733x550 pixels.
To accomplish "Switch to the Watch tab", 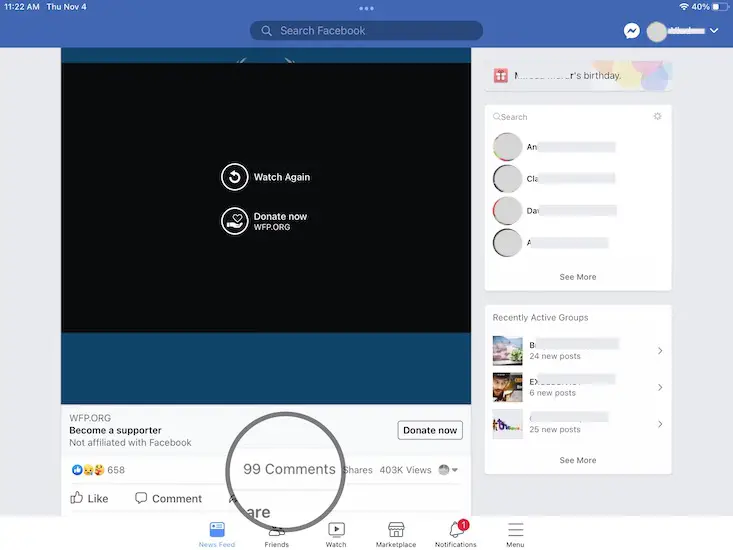I will pos(336,534).
